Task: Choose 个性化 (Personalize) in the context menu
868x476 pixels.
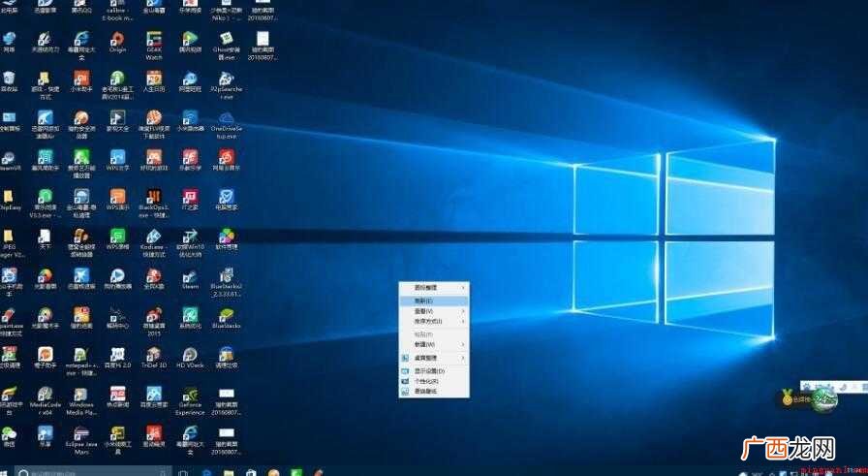Action: coord(434,381)
